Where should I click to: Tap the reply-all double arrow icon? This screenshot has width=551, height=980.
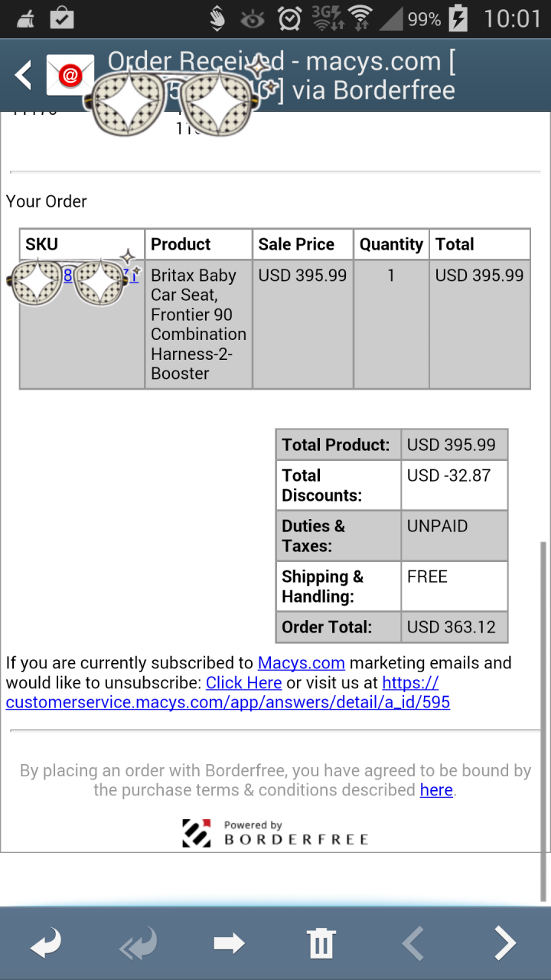tap(138, 944)
